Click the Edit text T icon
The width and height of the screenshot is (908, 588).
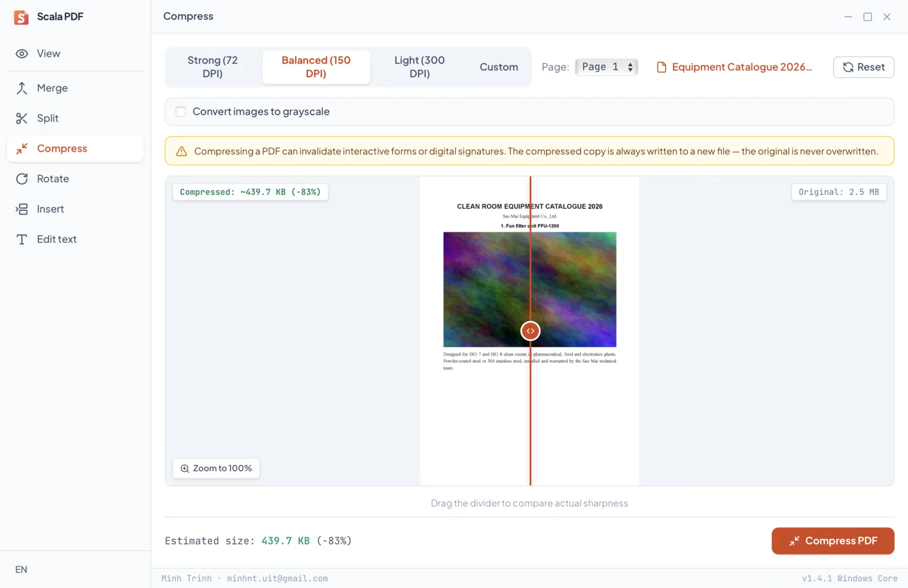(22, 239)
